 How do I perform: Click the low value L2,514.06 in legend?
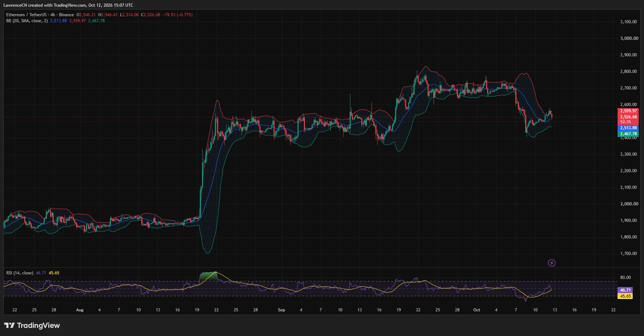point(129,15)
